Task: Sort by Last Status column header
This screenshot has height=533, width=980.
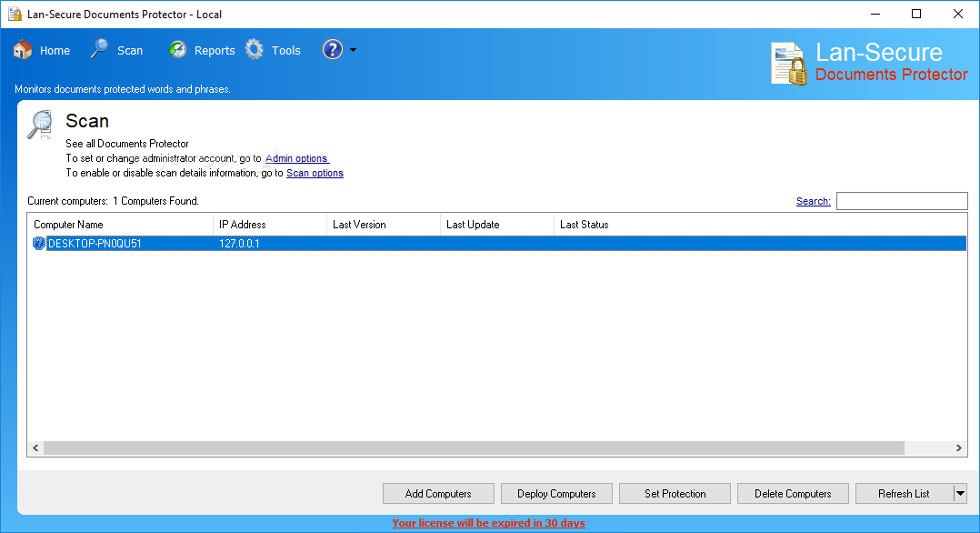Action: click(760, 225)
